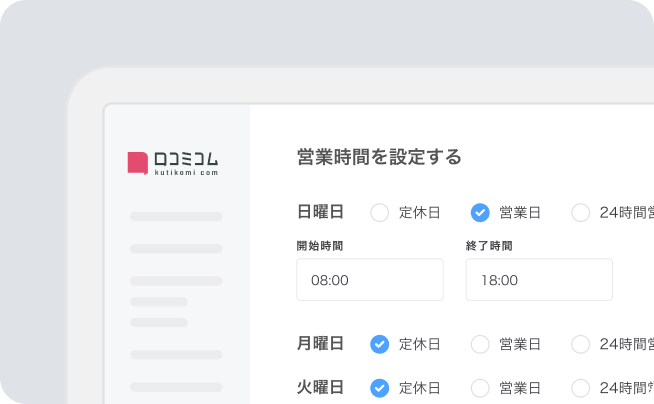Viewport: 654px width, 404px height.
Task: Select 営業日 for 月曜日
Action: (x=480, y=344)
